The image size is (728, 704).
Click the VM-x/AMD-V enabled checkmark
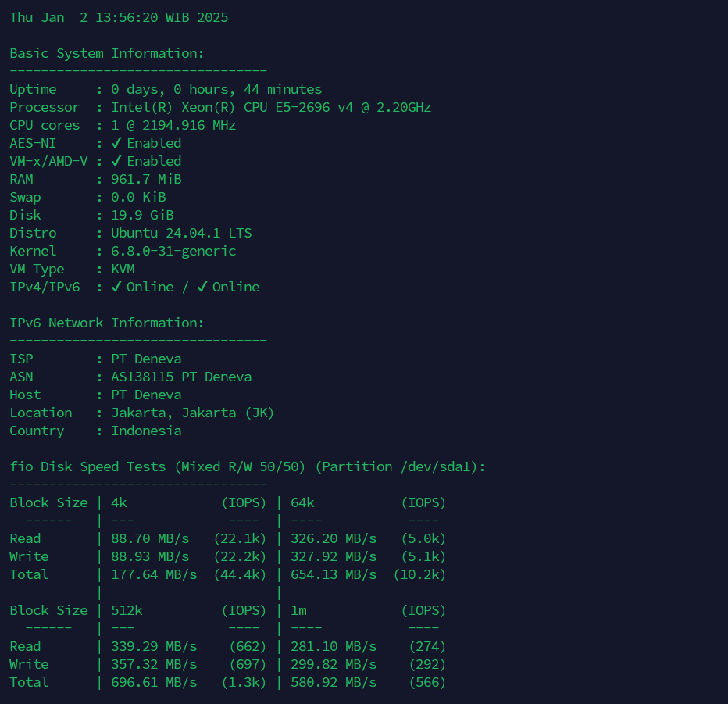tap(117, 161)
